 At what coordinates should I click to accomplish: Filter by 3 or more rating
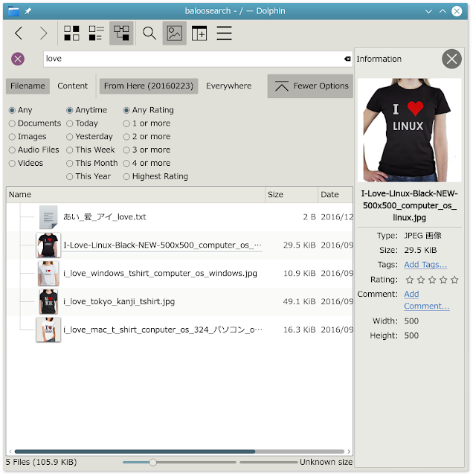coord(147,149)
